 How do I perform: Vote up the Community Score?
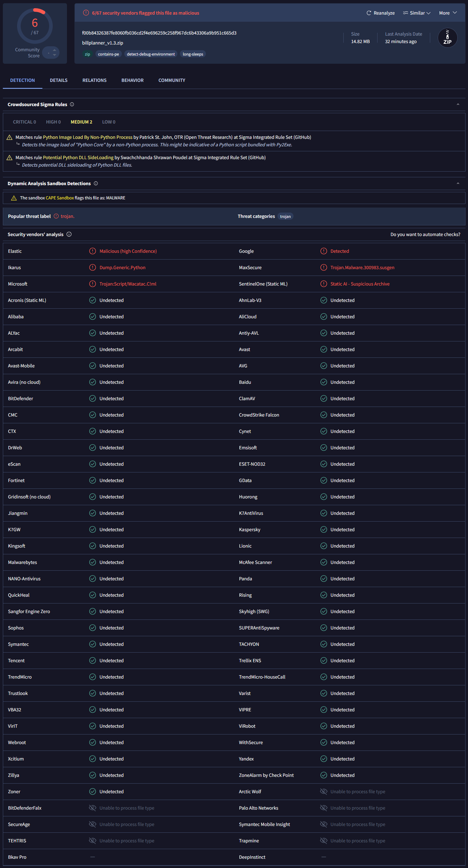tap(54, 50)
